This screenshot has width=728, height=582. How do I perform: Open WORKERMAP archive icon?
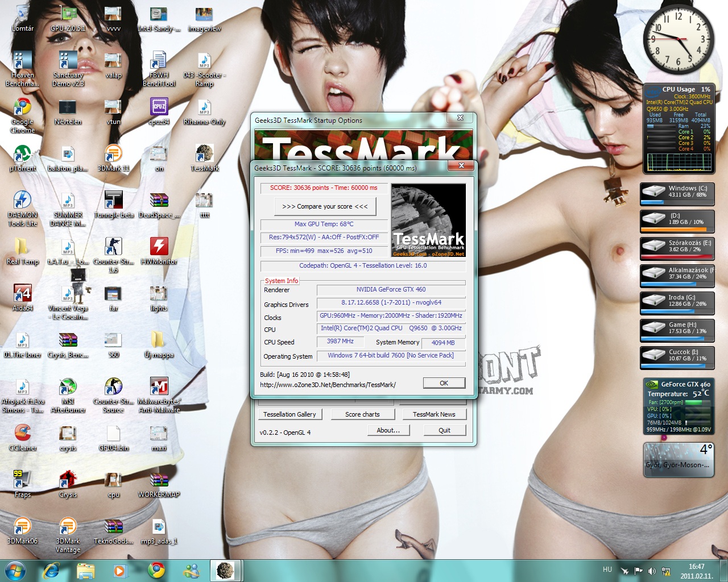point(159,485)
